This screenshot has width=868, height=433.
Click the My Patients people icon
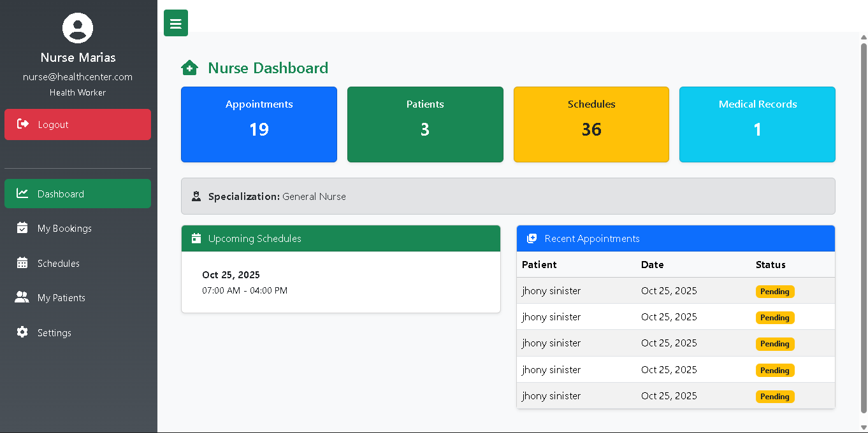coord(22,297)
